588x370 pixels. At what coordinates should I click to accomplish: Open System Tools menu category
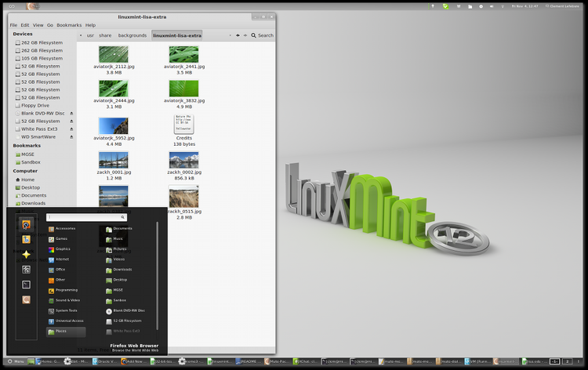coord(67,310)
